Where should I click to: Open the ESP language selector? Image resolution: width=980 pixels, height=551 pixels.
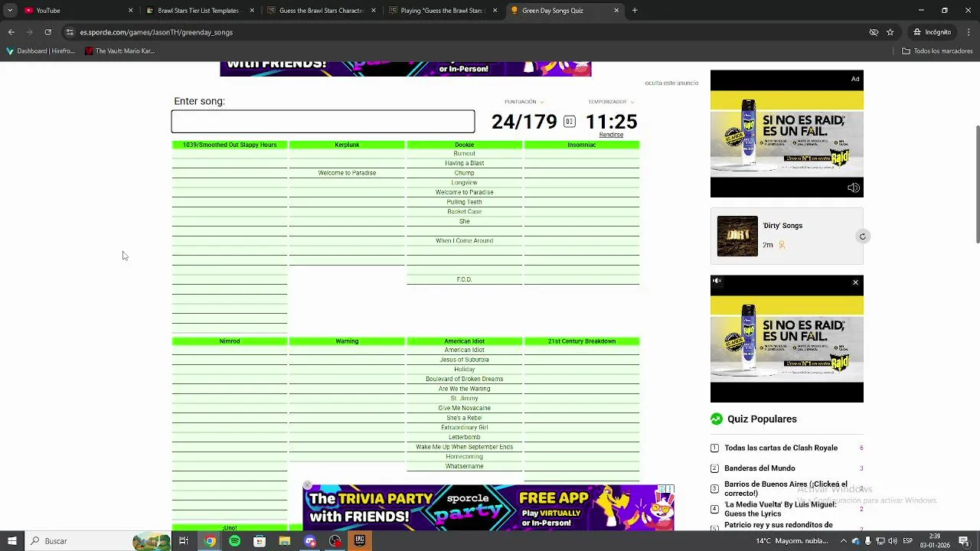(907, 541)
